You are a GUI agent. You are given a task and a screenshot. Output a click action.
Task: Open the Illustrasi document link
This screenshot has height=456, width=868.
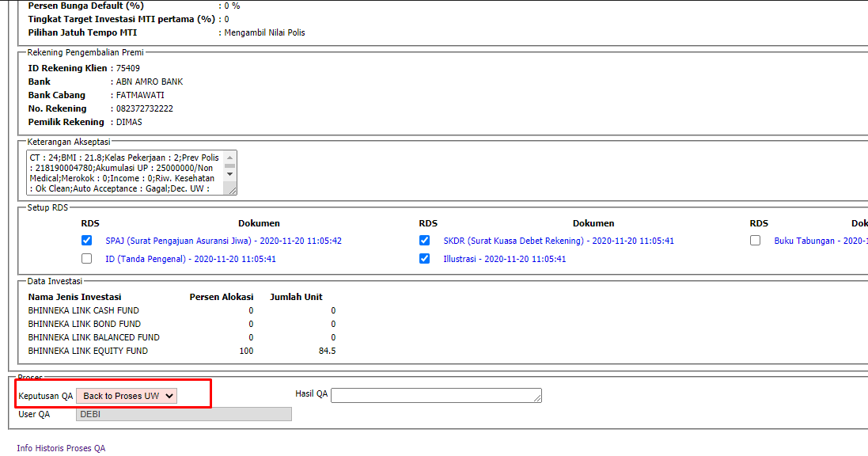504,259
